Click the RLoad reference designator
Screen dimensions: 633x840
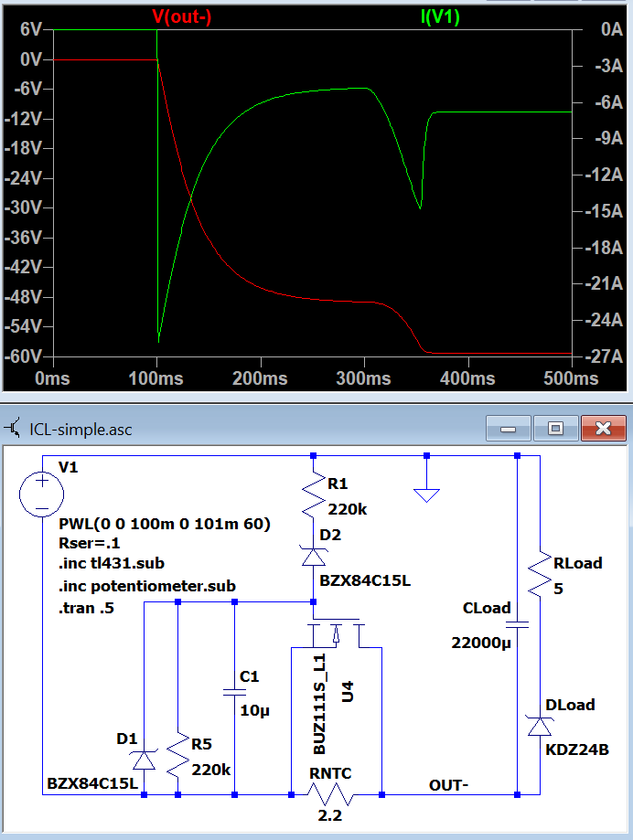[x=578, y=563]
